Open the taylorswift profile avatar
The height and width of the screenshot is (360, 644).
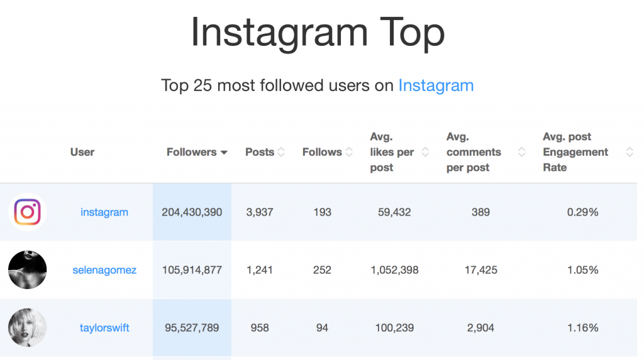(27, 327)
